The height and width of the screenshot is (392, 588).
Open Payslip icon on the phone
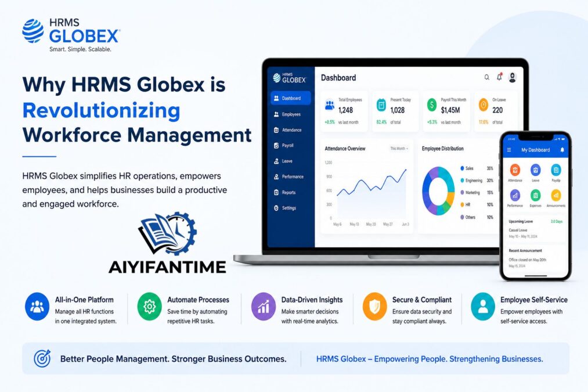click(555, 170)
